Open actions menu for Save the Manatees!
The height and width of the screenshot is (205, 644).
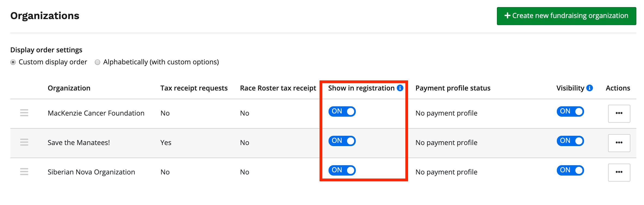(619, 143)
